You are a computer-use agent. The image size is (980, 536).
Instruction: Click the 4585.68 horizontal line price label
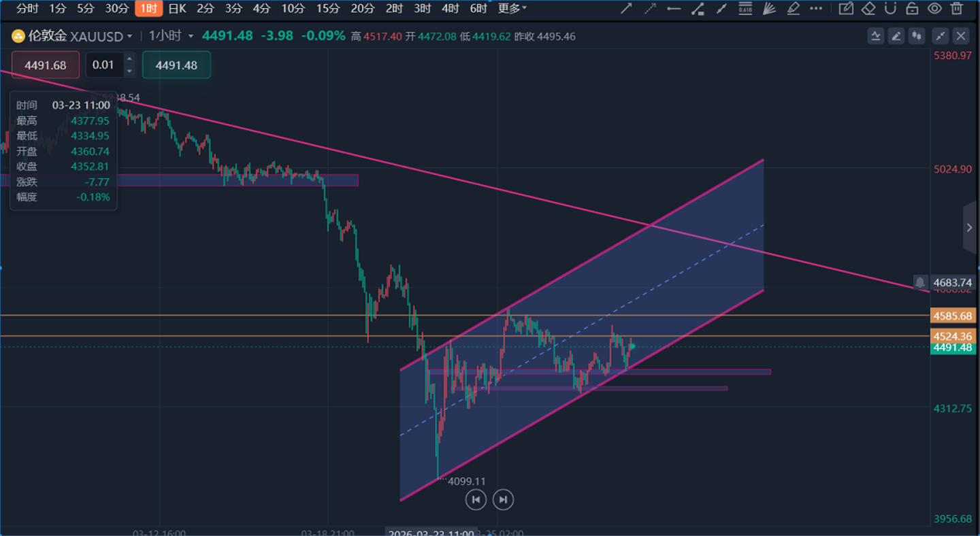(953, 316)
